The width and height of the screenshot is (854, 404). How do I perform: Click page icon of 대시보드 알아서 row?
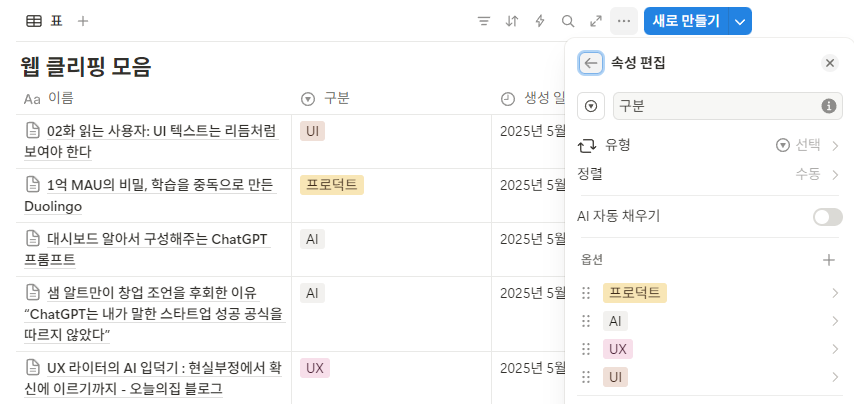pos(33,238)
